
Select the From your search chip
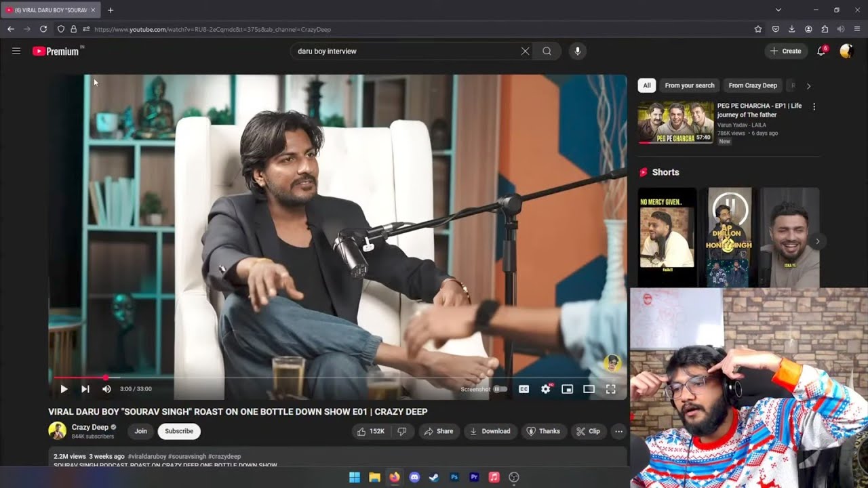coord(690,85)
